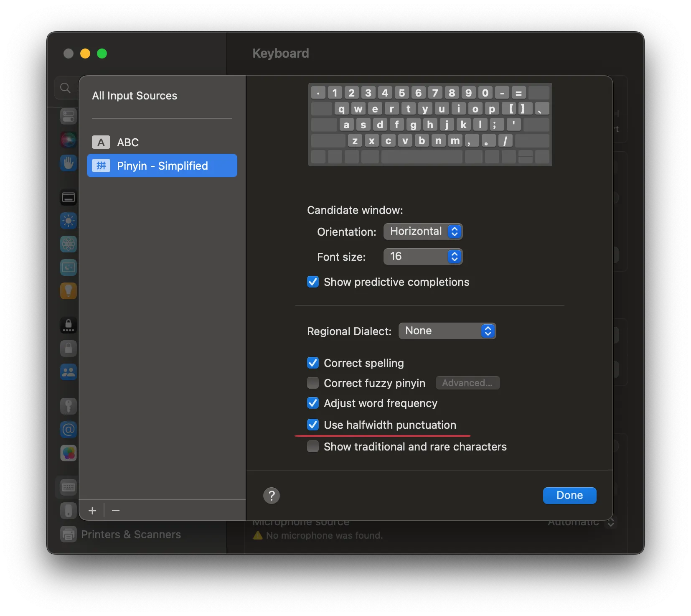Open Users & Groups sidebar icon
This screenshot has height=616, width=691.
(69, 372)
